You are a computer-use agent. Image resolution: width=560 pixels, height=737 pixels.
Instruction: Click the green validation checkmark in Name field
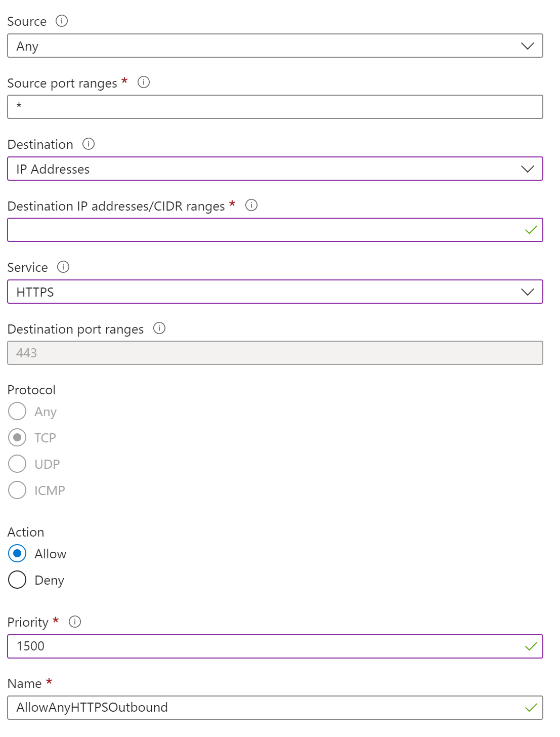[x=531, y=707]
